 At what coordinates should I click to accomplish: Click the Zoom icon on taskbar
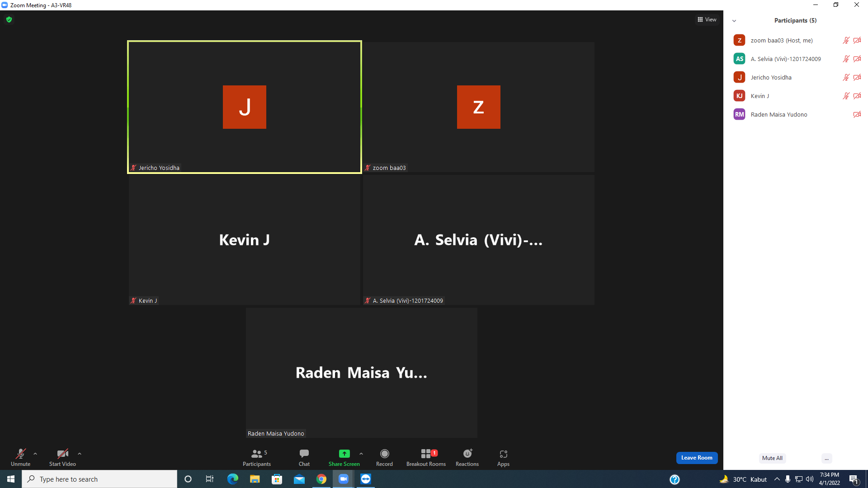pyautogui.click(x=344, y=479)
